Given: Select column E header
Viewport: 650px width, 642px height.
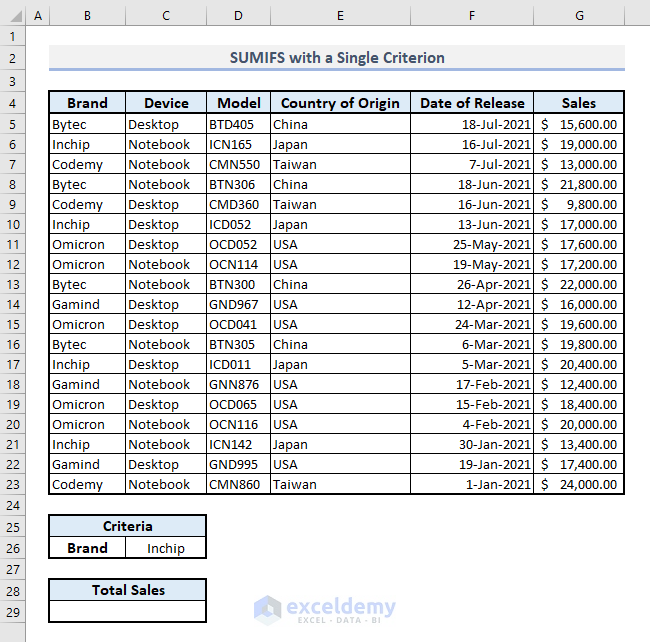Looking at the screenshot, I should [x=340, y=16].
